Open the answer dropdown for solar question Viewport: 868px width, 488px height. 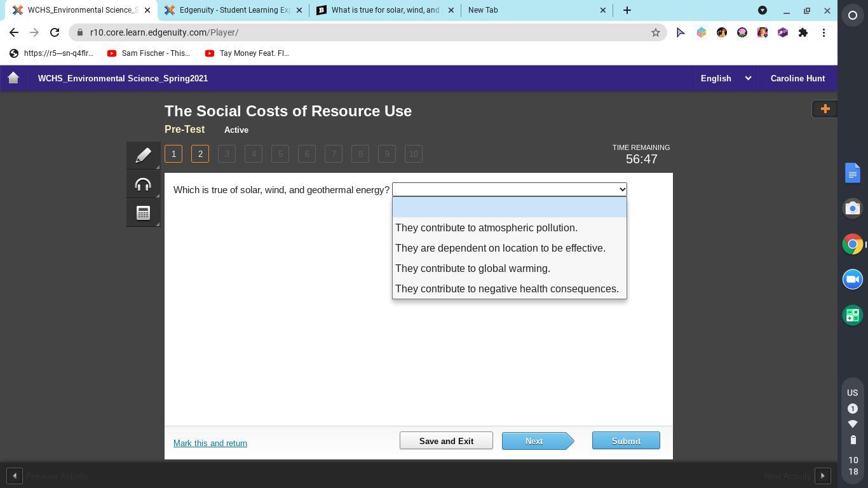tap(510, 189)
